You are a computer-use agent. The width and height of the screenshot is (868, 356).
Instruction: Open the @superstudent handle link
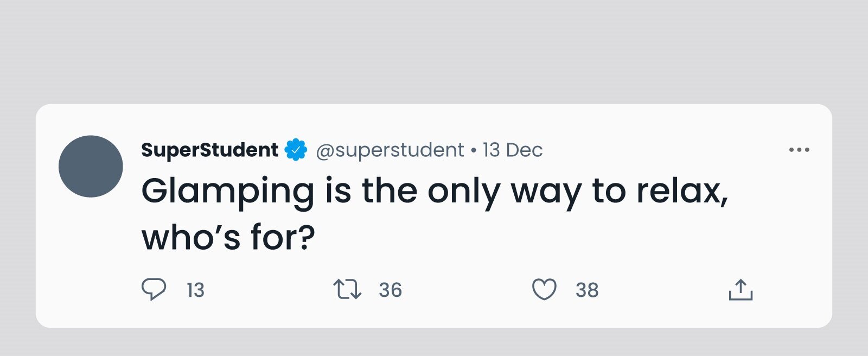click(x=390, y=150)
